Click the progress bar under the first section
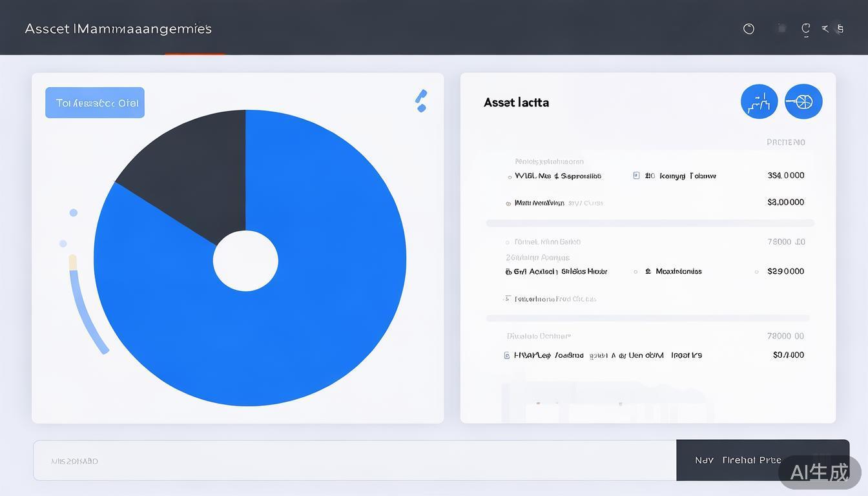The image size is (868, 496). [x=649, y=223]
